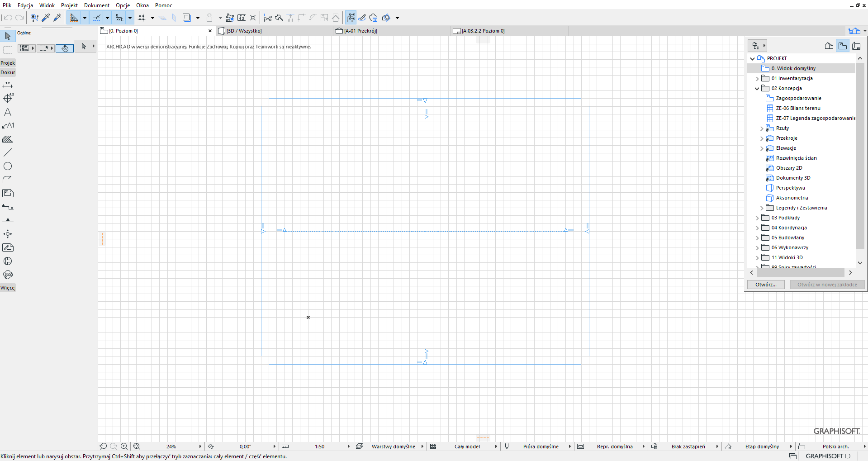Select the Marquee selection tool
The height and width of the screenshot is (461, 868).
[8, 50]
